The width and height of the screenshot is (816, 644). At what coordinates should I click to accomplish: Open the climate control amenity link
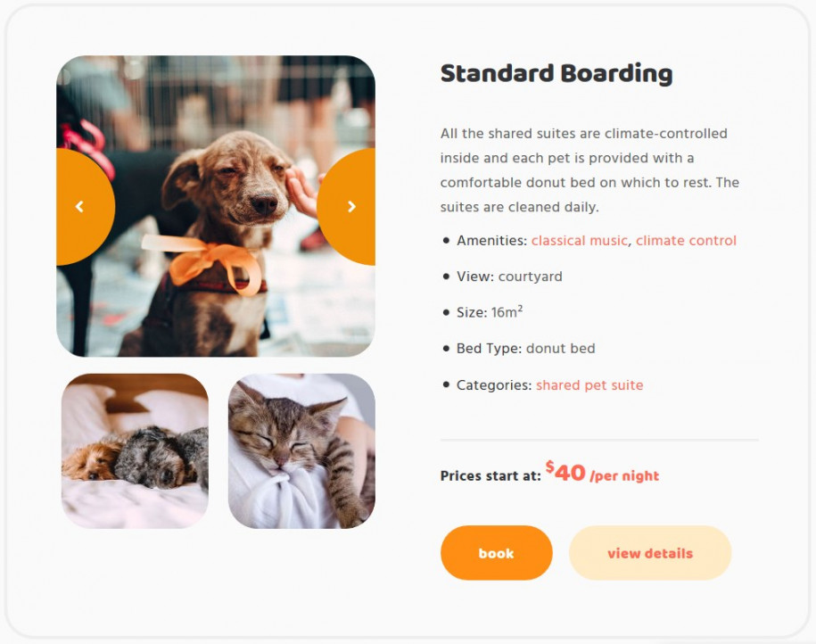[685, 240]
